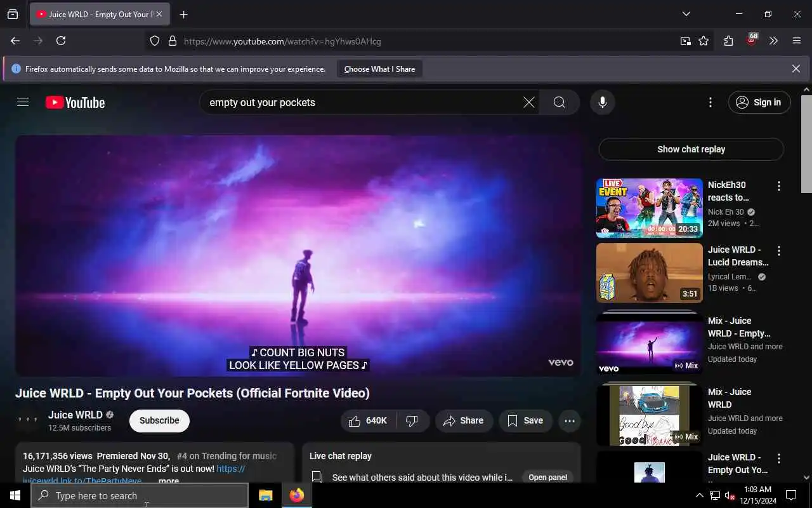
Task: Open Juice WRLD channel name link
Action: (75, 415)
